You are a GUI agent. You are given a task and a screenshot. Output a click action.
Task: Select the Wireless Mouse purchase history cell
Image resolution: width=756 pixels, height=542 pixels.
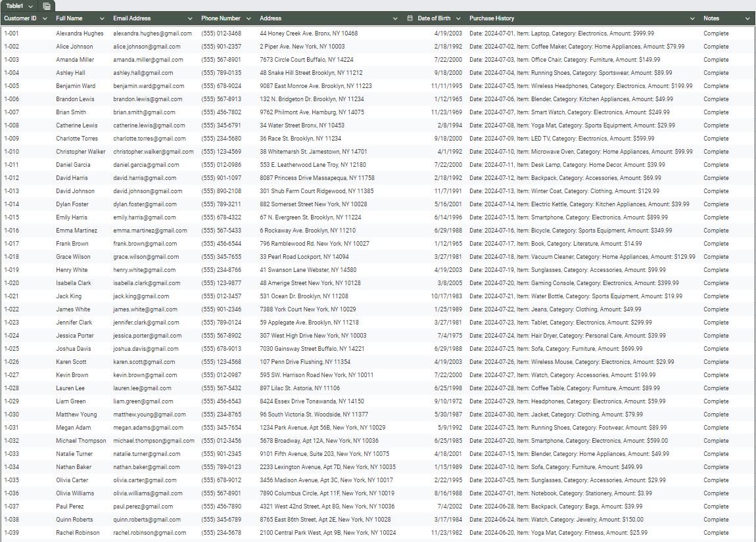[x=572, y=362]
